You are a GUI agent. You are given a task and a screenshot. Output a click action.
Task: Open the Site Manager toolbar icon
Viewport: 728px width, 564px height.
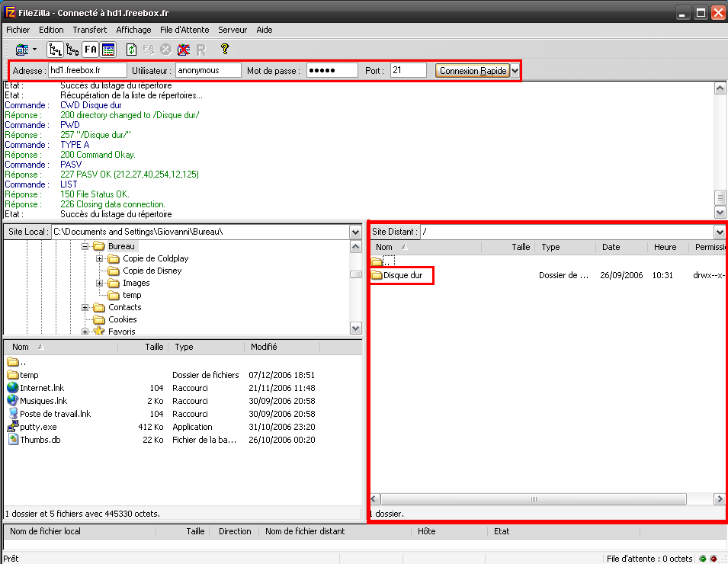(21, 50)
